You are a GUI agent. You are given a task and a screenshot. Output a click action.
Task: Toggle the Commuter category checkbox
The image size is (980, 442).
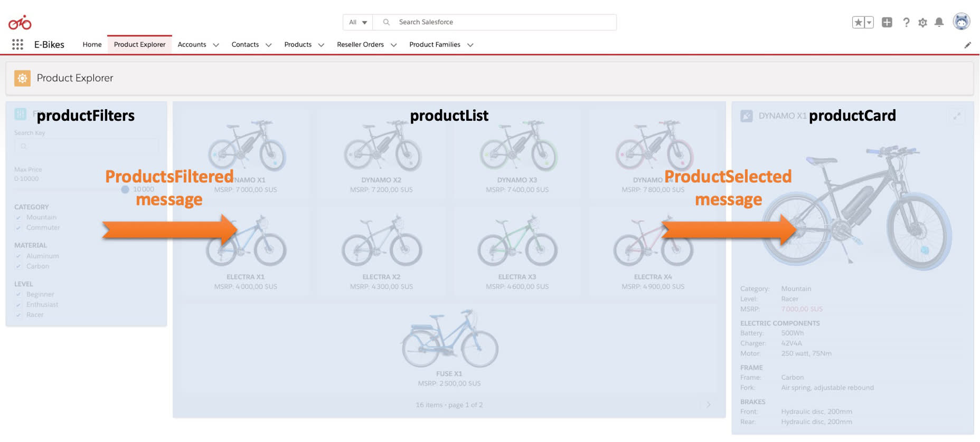click(18, 228)
